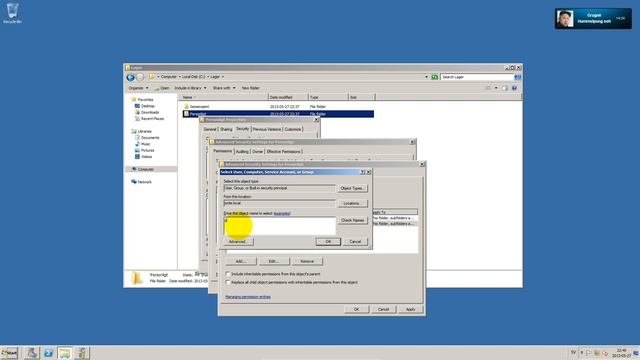Switch to the Customize tab
The image size is (640, 360).
293,129
